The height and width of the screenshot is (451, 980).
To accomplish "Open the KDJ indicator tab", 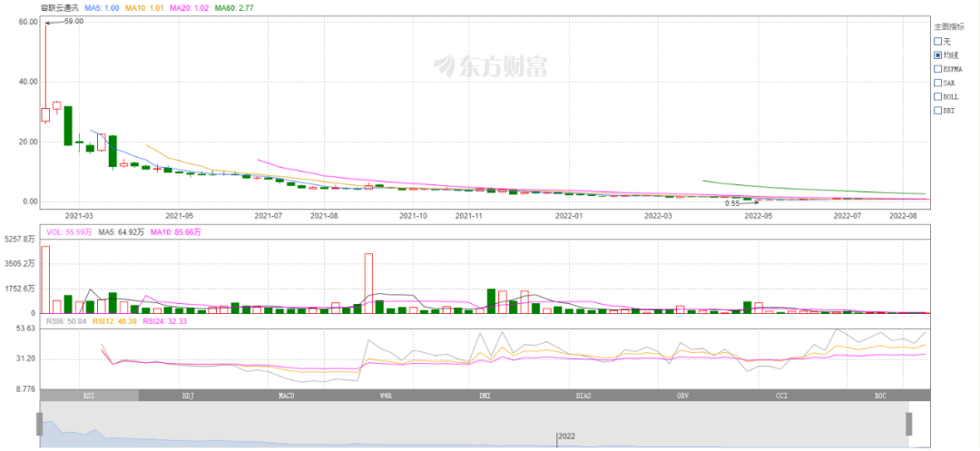I will [188, 396].
